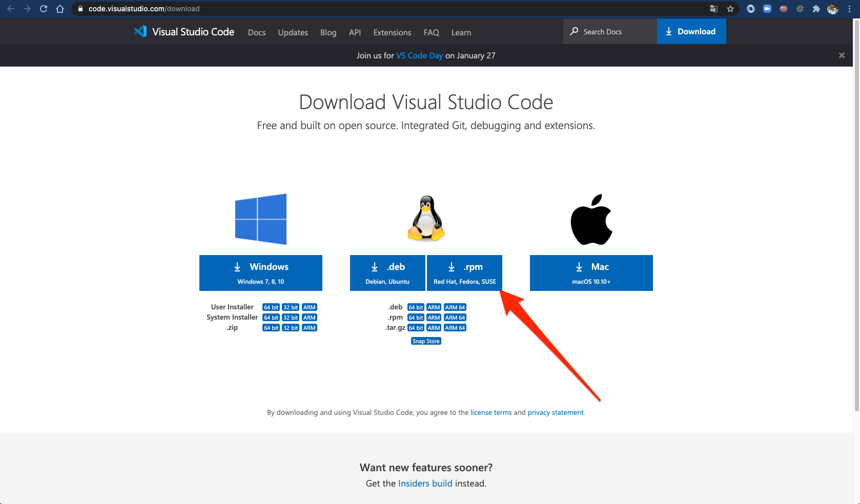Open the browser extensions puzzle menu

pos(816,8)
